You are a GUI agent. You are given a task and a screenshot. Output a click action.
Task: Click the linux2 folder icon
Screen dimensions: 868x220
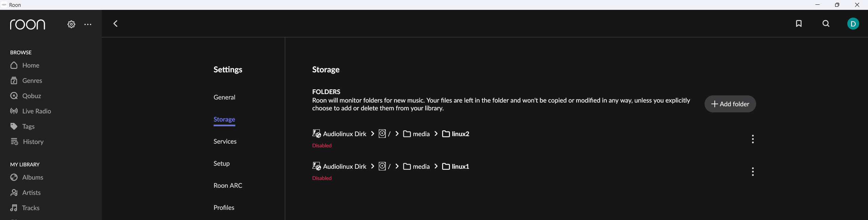point(446,134)
